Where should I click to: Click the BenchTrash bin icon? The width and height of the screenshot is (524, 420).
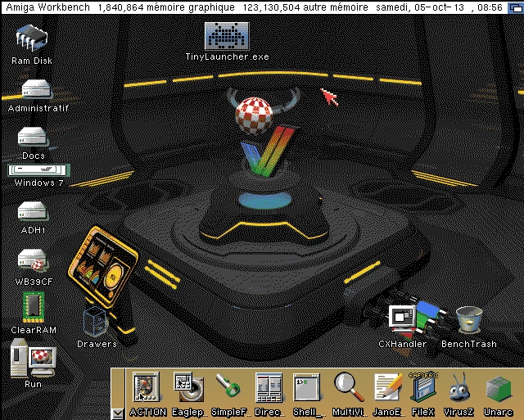coord(469,320)
